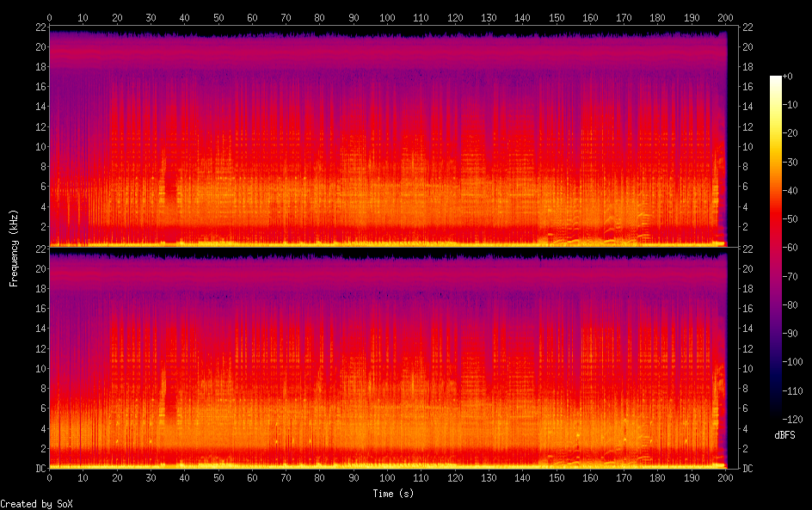Click the upper channel spectrogram plot

(x=394, y=136)
